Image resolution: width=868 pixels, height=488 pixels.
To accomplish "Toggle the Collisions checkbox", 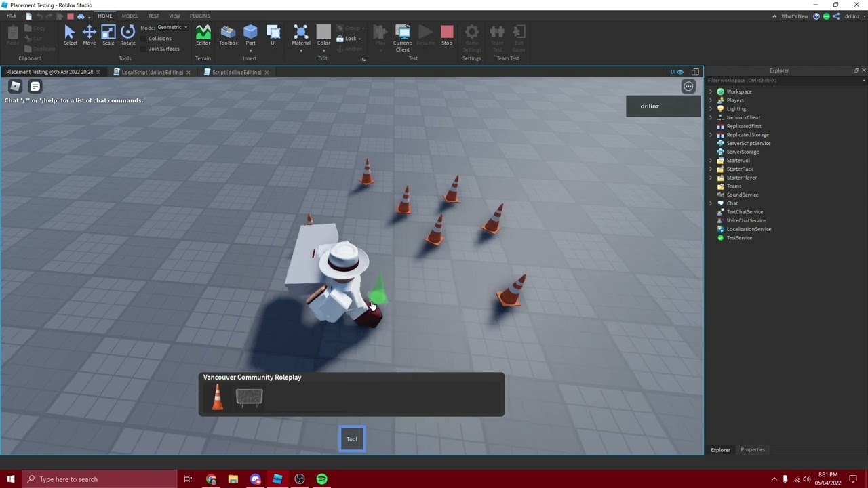I will click(144, 39).
